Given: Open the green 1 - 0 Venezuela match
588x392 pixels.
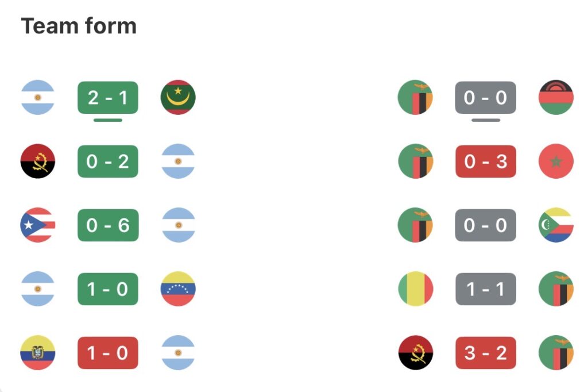Looking at the screenshot, I should pos(108,289).
